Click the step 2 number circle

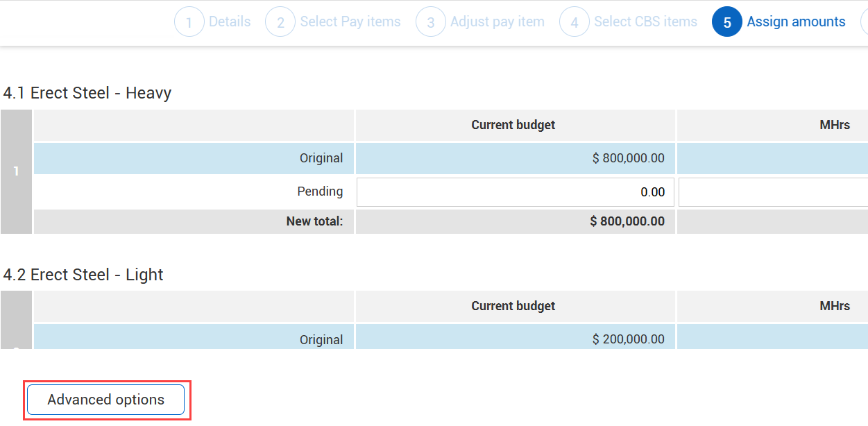click(x=280, y=22)
